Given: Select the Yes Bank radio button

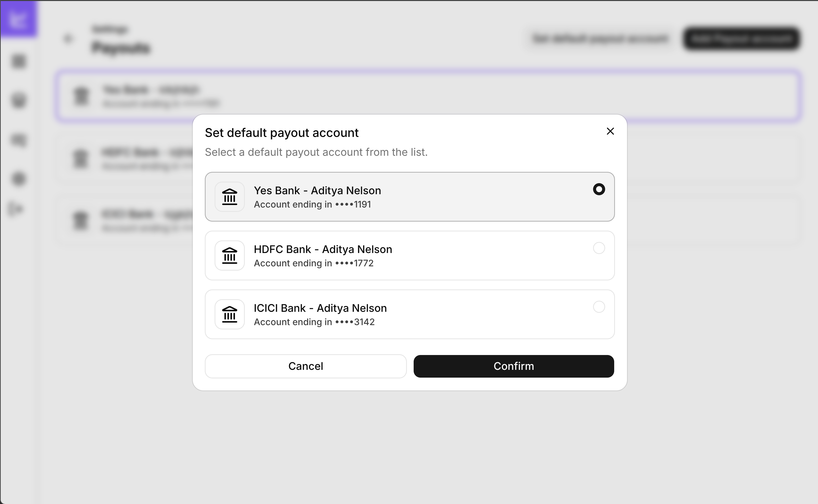Looking at the screenshot, I should tap(599, 189).
